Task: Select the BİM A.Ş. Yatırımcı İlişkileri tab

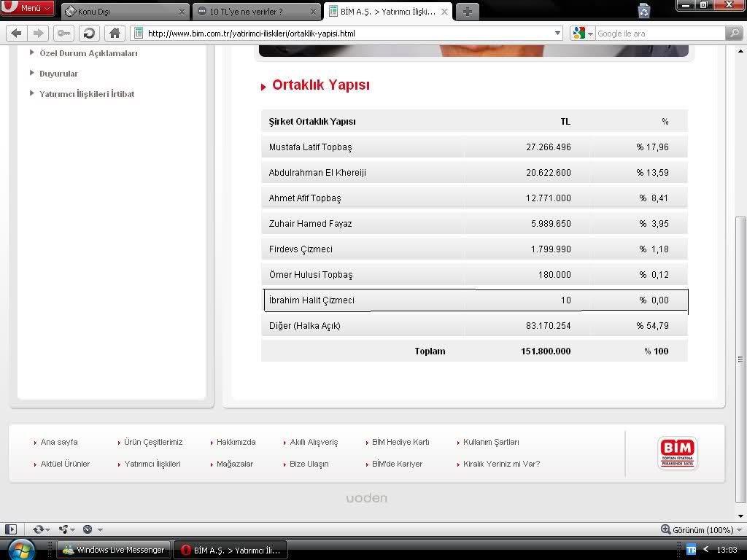Action: [x=387, y=12]
